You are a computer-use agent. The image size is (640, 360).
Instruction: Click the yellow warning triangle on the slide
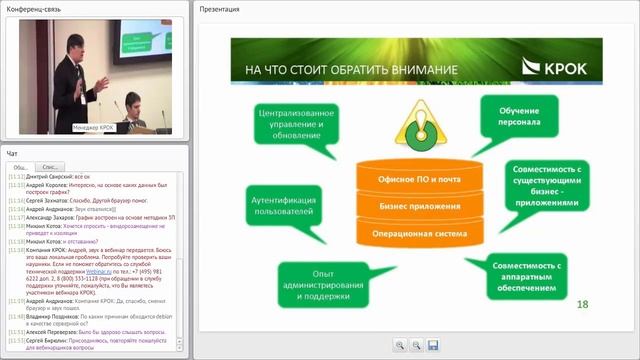point(421,126)
